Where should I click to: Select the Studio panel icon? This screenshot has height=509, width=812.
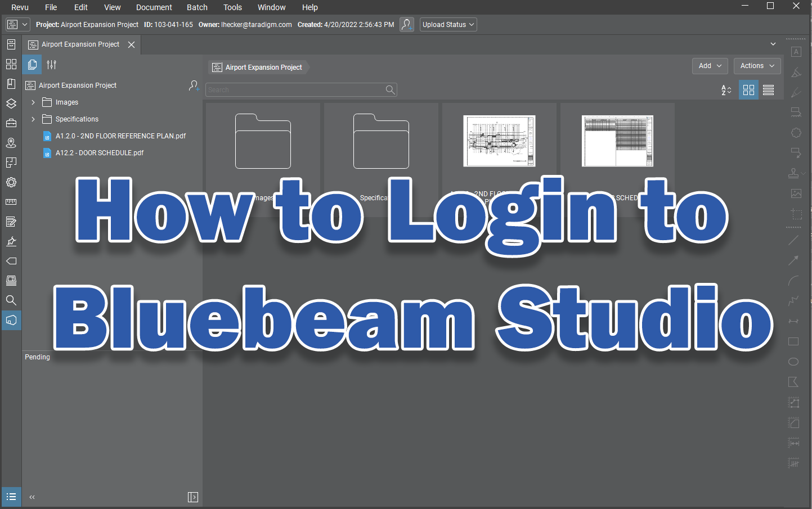pyautogui.click(x=11, y=320)
